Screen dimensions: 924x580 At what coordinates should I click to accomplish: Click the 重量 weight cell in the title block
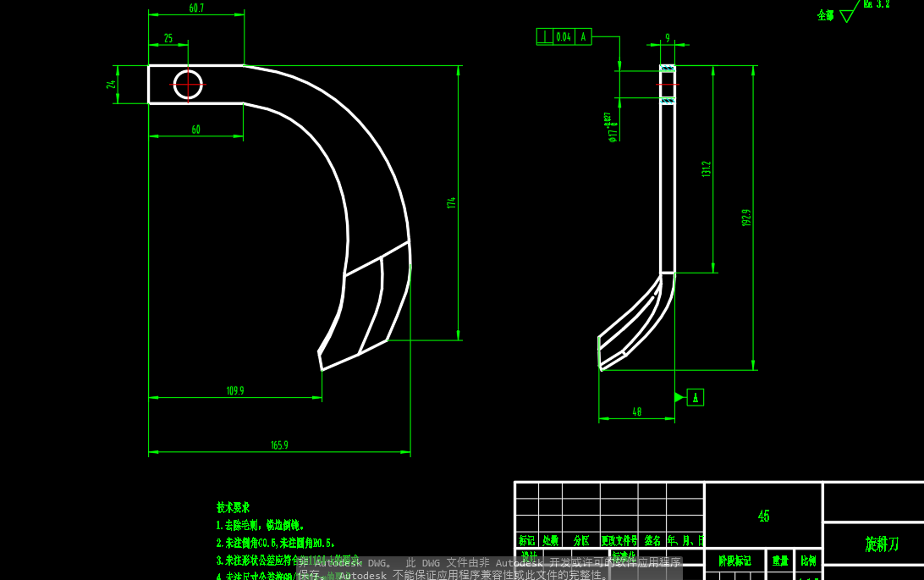[x=779, y=561]
